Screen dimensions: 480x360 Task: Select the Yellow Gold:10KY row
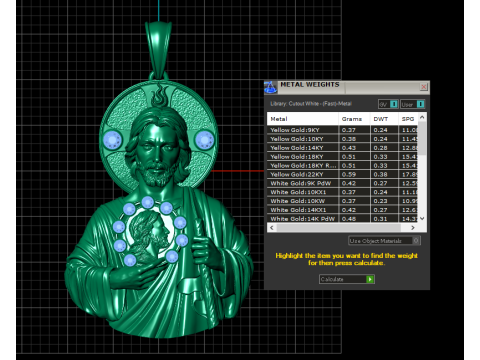(342, 139)
